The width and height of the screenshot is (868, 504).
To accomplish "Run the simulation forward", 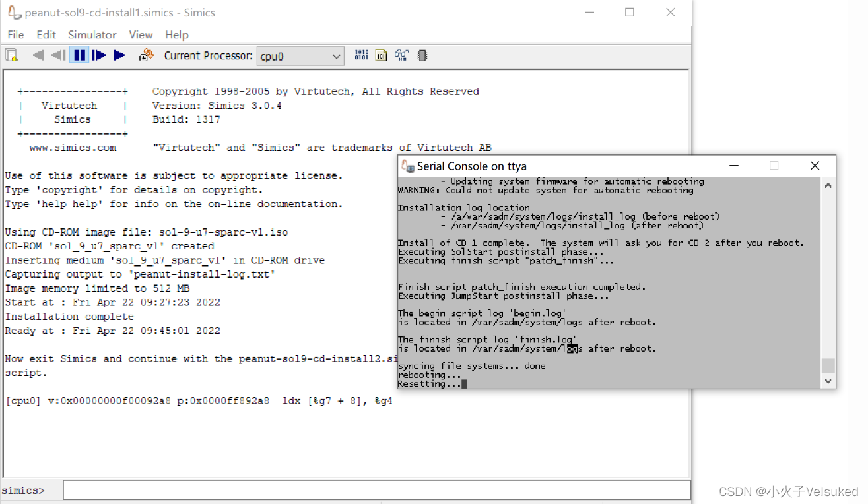I will click(119, 55).
